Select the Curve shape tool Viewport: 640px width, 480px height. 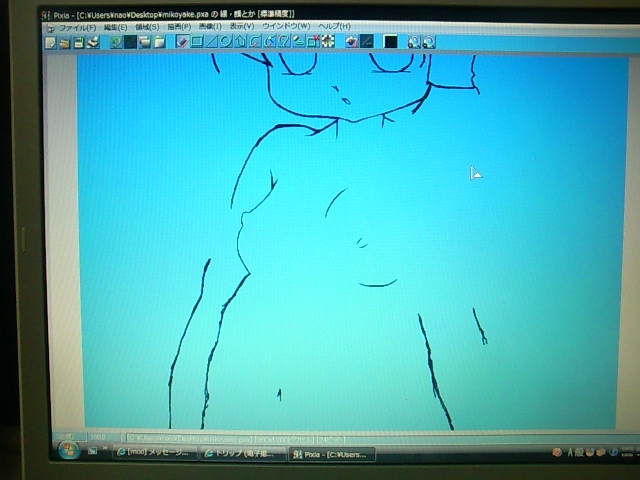(255, 42)
